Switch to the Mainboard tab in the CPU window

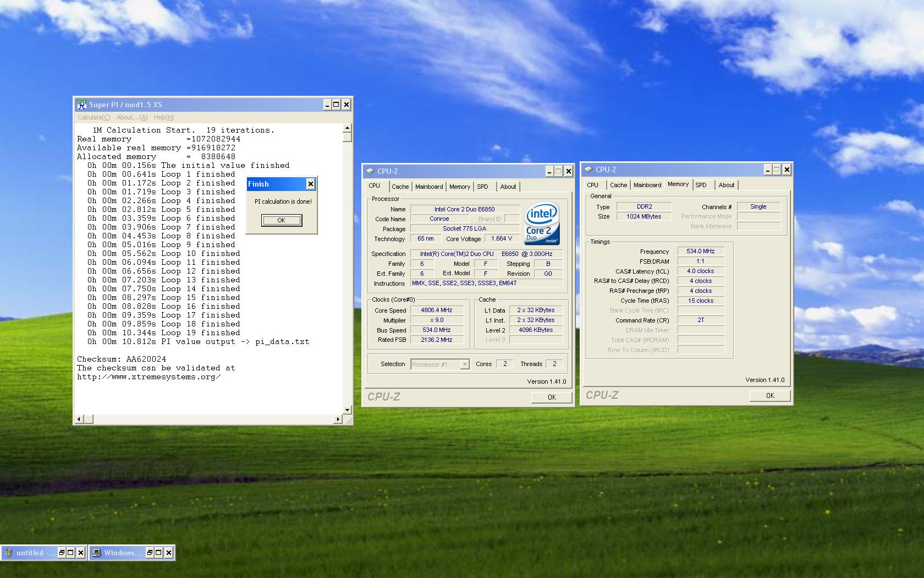[x=428, y=187]
